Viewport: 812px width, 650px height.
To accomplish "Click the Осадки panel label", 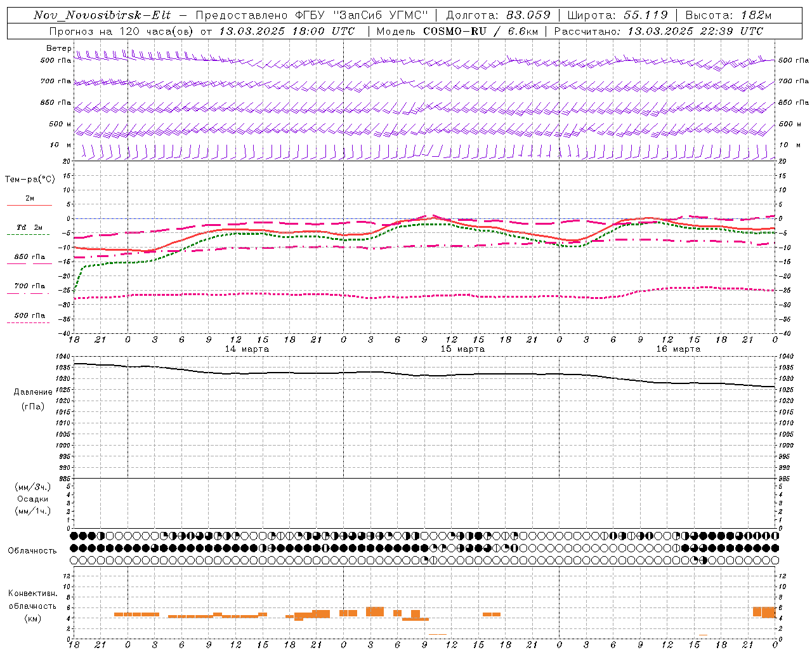I will point(33,499).
